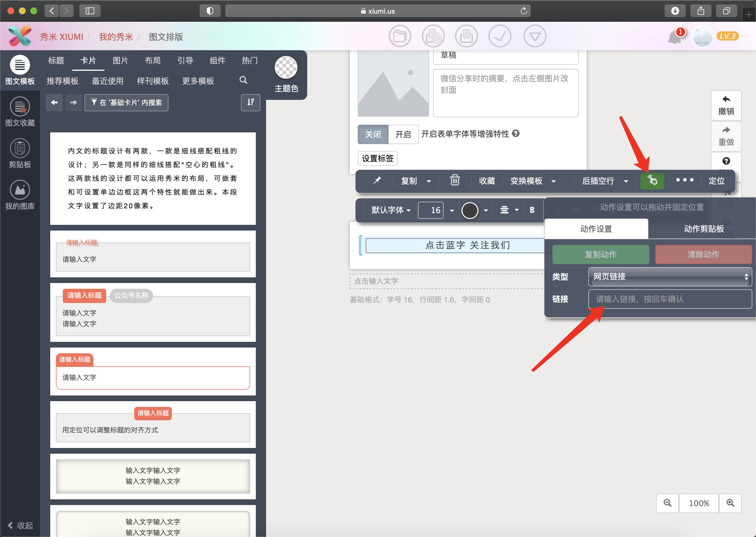Click the 设置标签 button
Image resolution: width=756 pixels, height=537 pixels.
(377, 158)
